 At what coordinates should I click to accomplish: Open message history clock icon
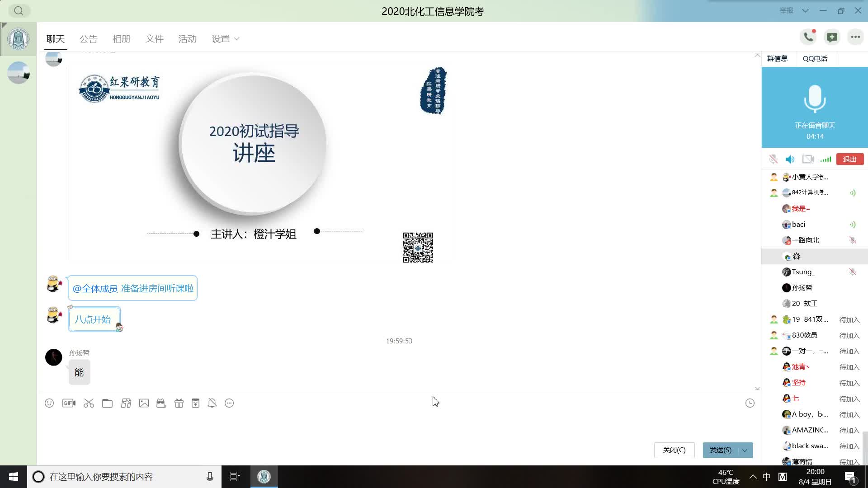click(750, 403)
